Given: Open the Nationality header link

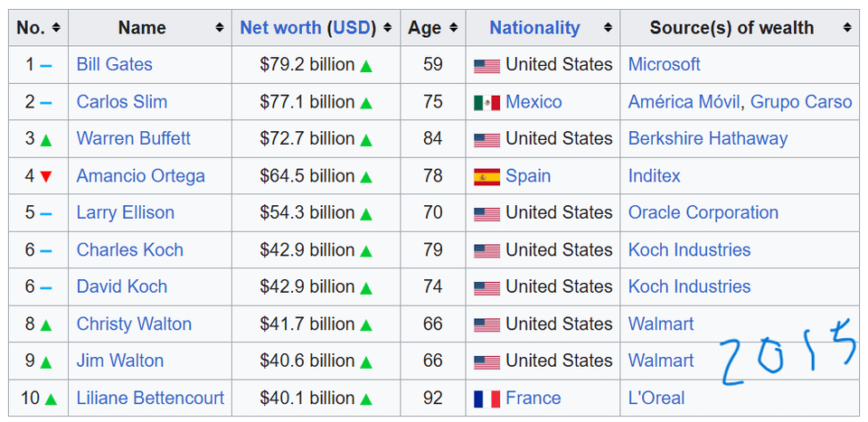Looking at the screenshot, I should click(534, 28).
